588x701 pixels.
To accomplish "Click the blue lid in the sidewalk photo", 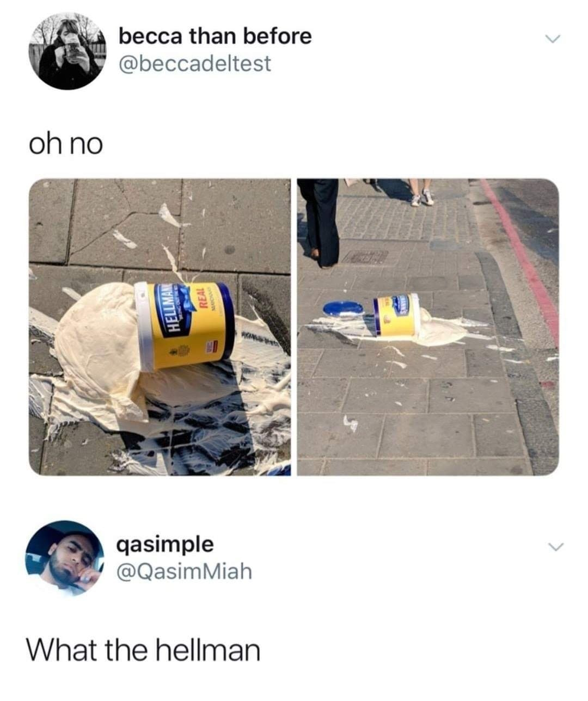I will point(343,309).
